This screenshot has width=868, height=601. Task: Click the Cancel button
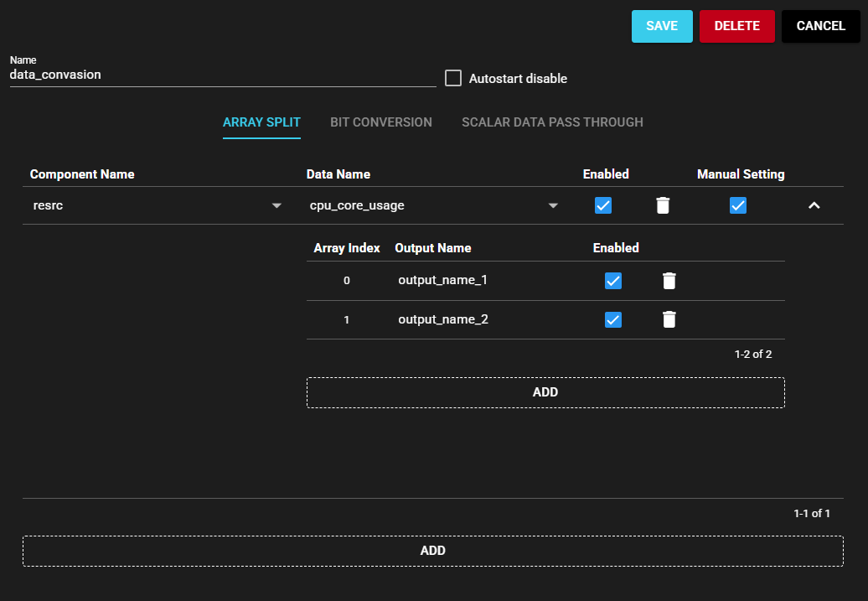pos(820,26)
